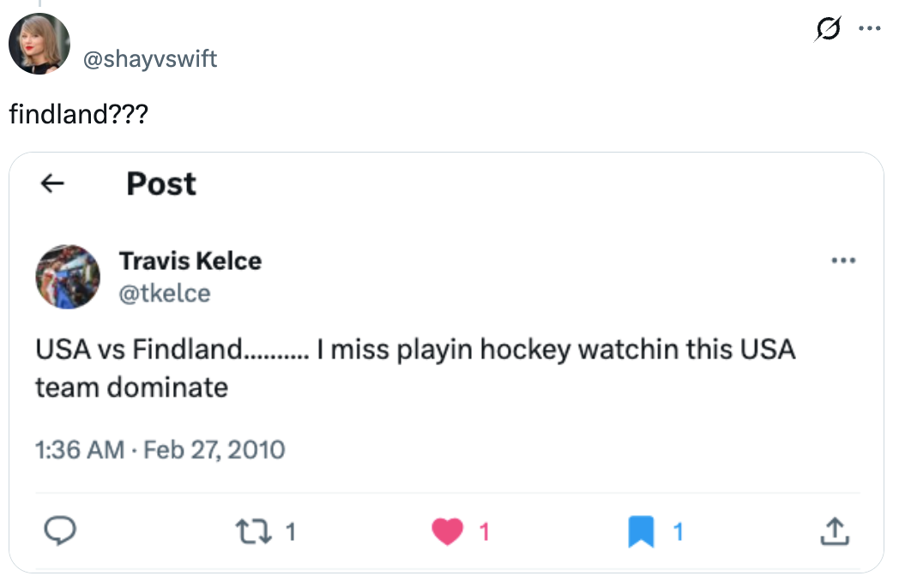
Task: Open Travis Kelce's profile picture
Action: [68, 276]
